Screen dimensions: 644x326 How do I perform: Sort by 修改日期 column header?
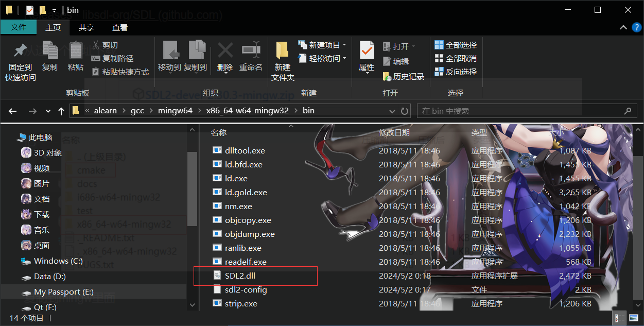(x=394, y=133)
